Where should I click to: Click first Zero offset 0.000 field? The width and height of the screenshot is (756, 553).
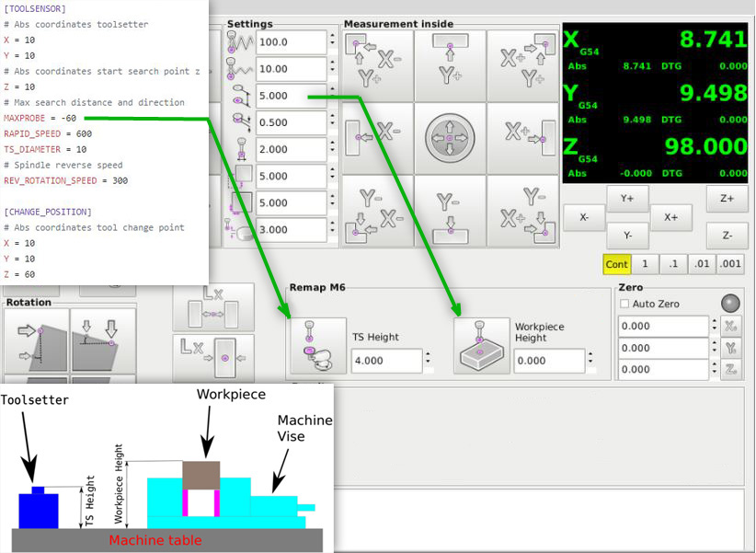pyautogui.click(x=663, y=327)
